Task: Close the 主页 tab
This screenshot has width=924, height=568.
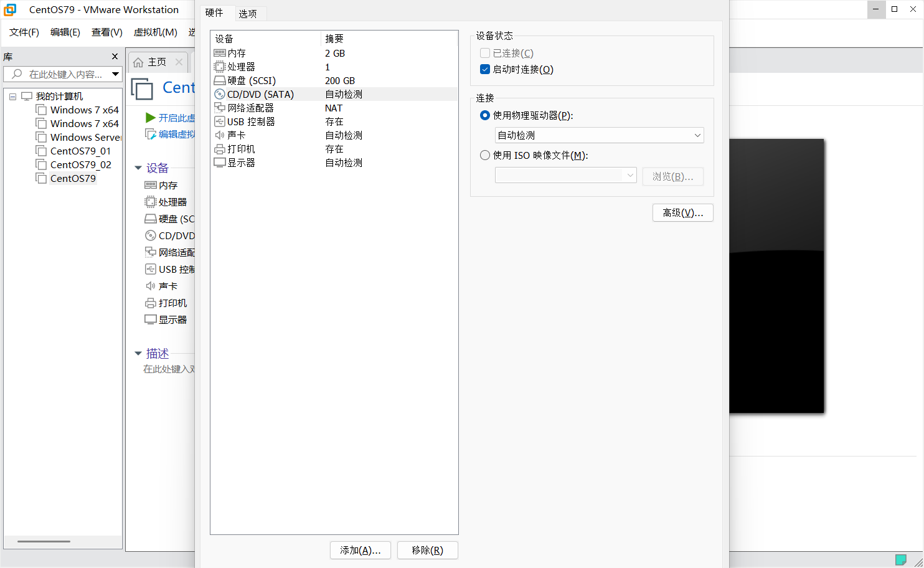Action: 179,62
